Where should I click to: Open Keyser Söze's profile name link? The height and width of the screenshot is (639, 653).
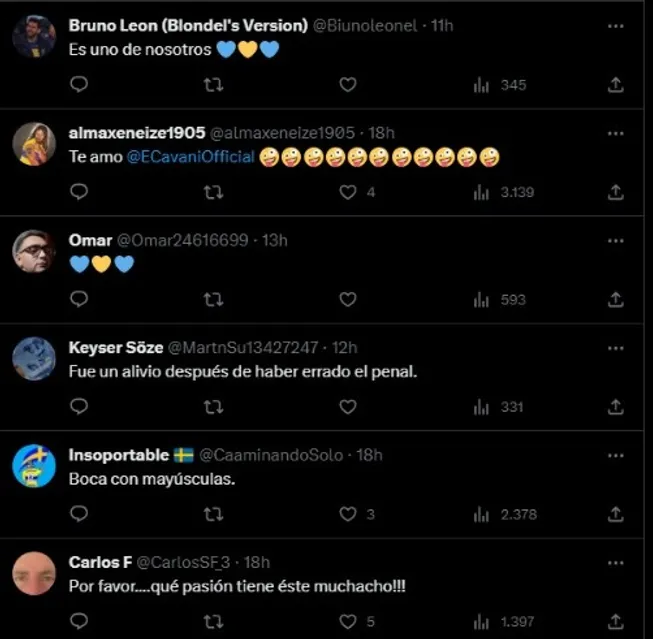pyautogui.click(x=110, y=348)
